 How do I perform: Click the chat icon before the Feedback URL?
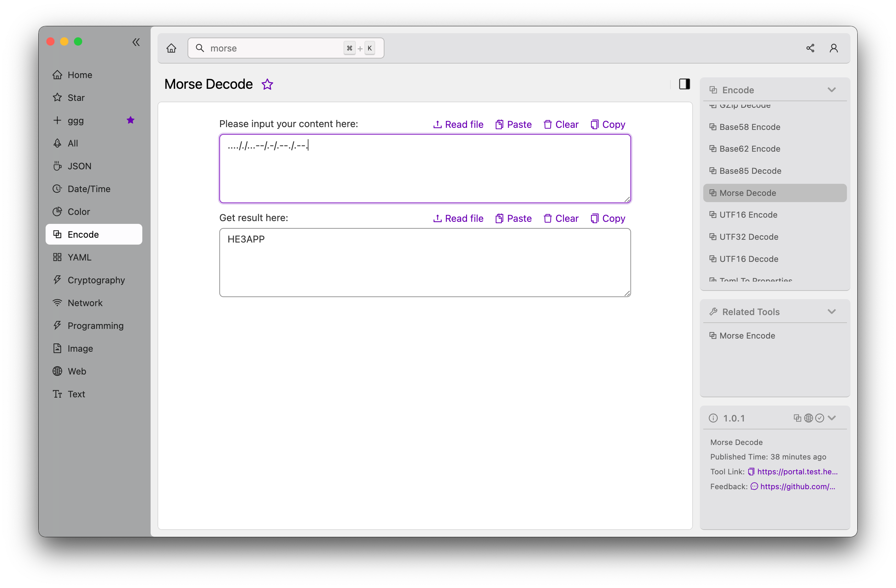tap(754, 486)
